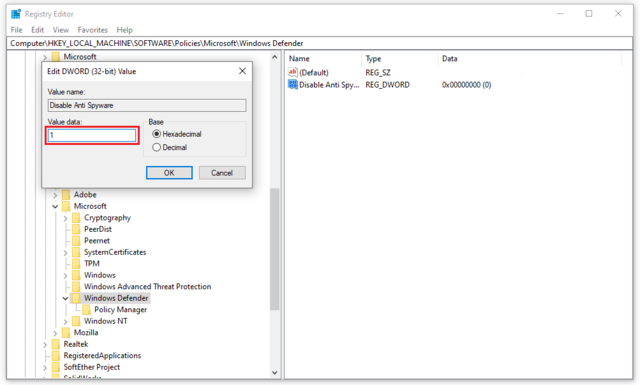This screenshot has height=385, width=640.
Task: Select the TPM folder icon
Action: point(76,263)
